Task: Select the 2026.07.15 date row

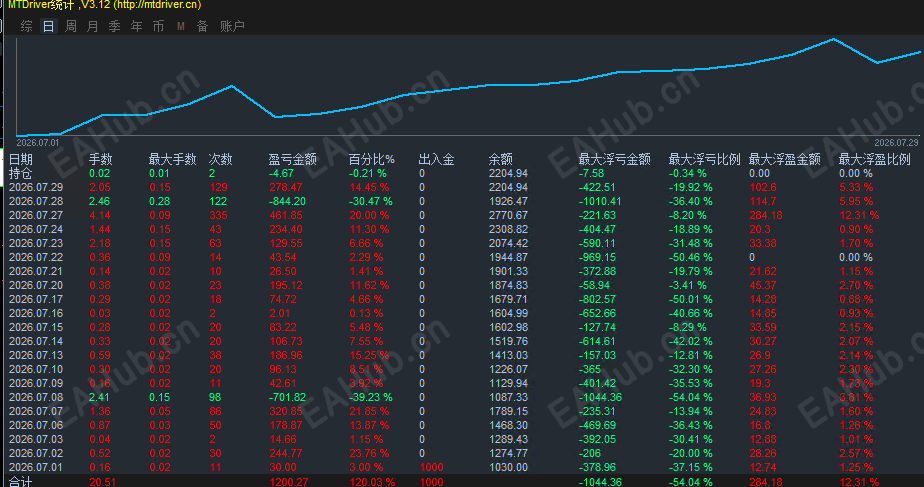Action: tap(36, 327)
